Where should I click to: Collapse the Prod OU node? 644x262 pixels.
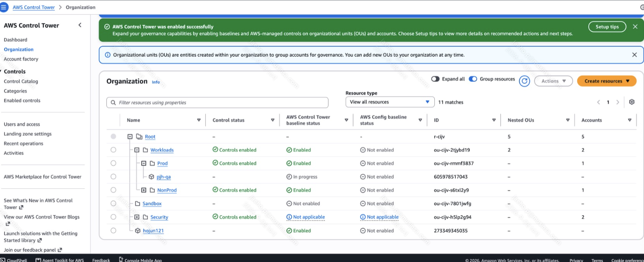144,163
